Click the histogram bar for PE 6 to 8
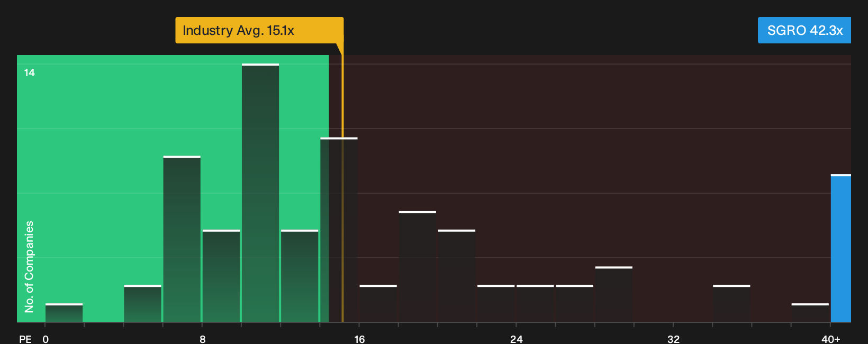868x344 pixels. [x=182, y=239]
